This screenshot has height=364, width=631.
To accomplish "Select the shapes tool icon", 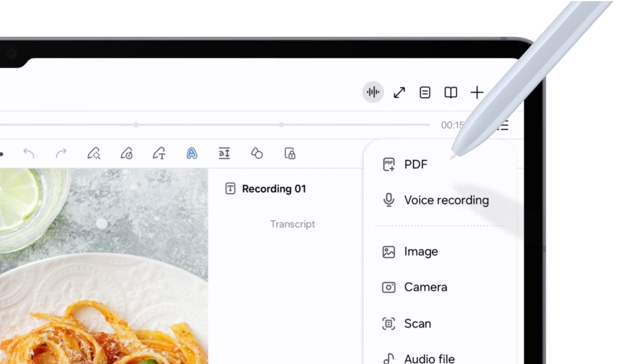I will coord(257,153).
